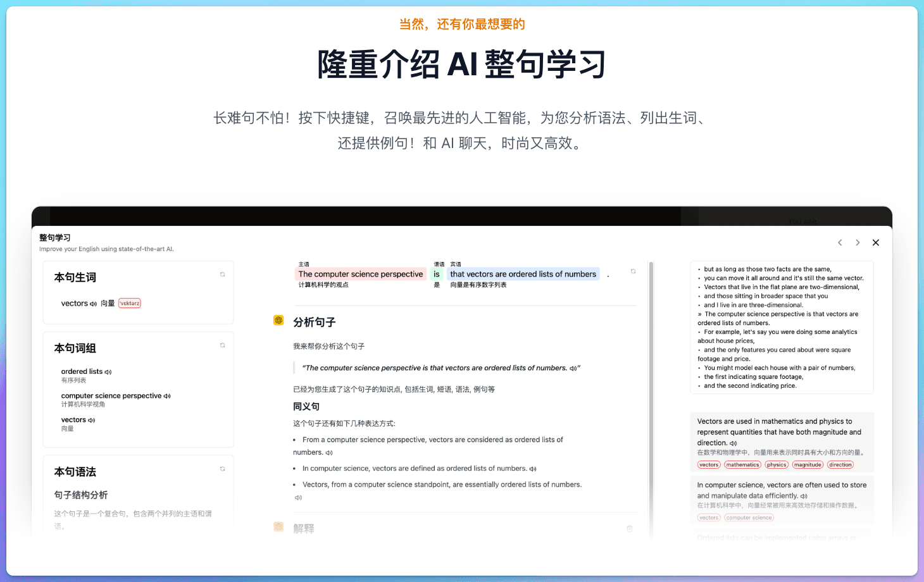This screenshot has height=582, width=924.
Task: Play audio for 'computer science perspective' phrase
Action: point(167,396)
